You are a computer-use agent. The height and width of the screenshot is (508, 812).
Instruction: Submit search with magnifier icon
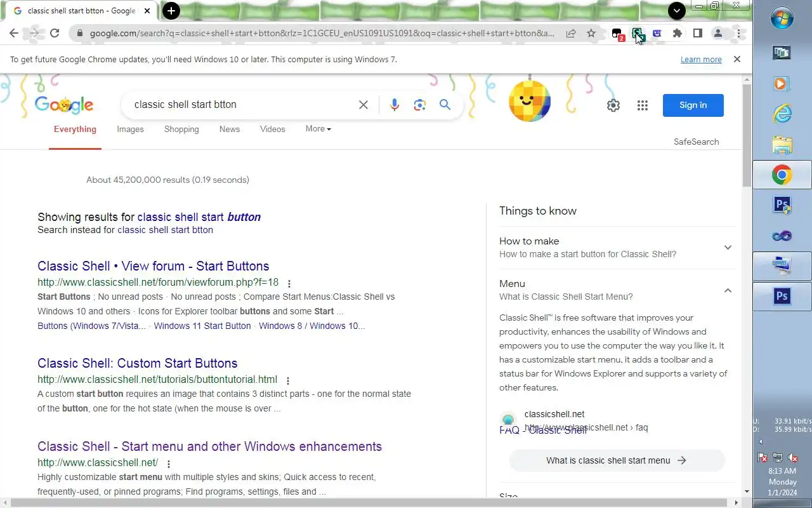(x=445, y=105)
